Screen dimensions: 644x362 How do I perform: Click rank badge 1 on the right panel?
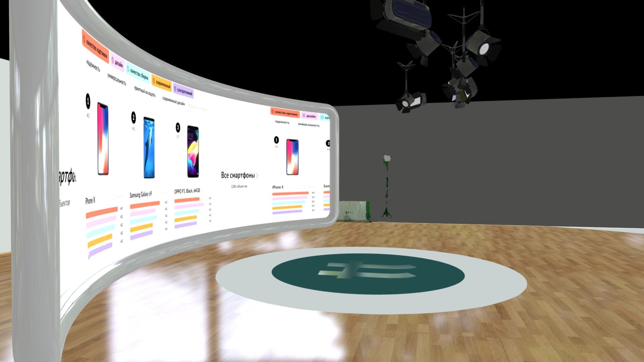(276, 140)
